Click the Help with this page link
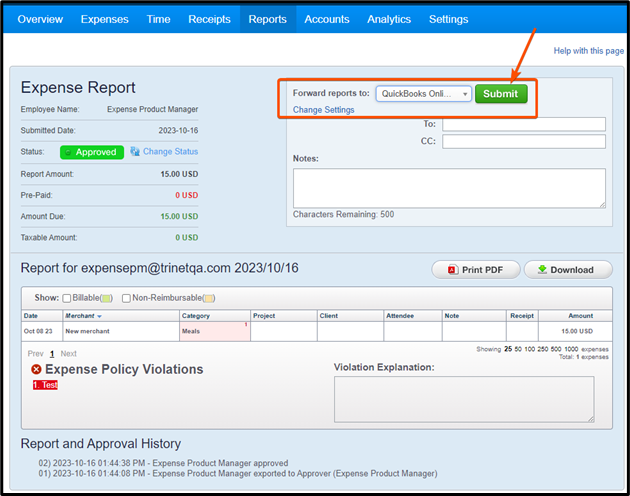The image size is (630, 496). pos(589,51)
